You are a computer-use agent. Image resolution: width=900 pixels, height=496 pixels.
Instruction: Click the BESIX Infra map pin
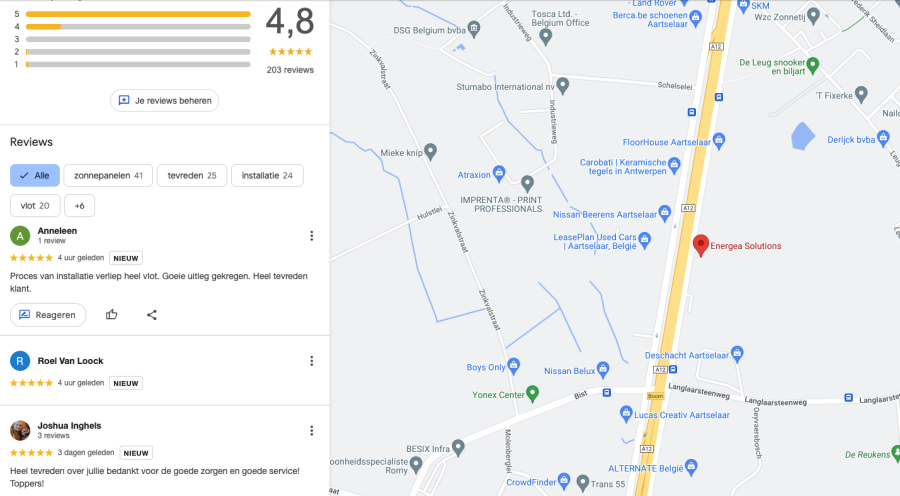pos(457,448)
